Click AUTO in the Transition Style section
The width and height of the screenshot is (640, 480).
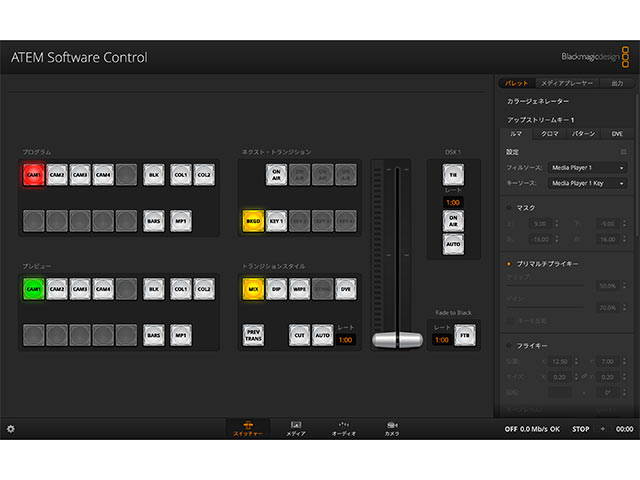point(322,335)
